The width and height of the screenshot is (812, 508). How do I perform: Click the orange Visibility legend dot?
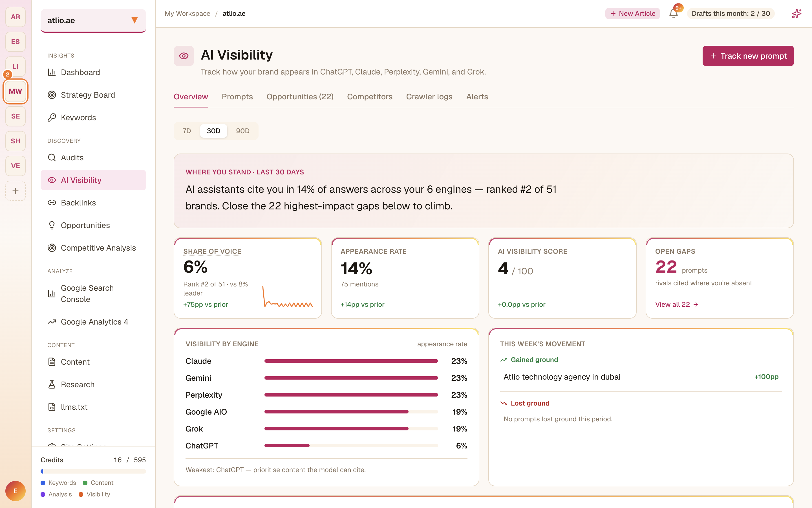81,494
